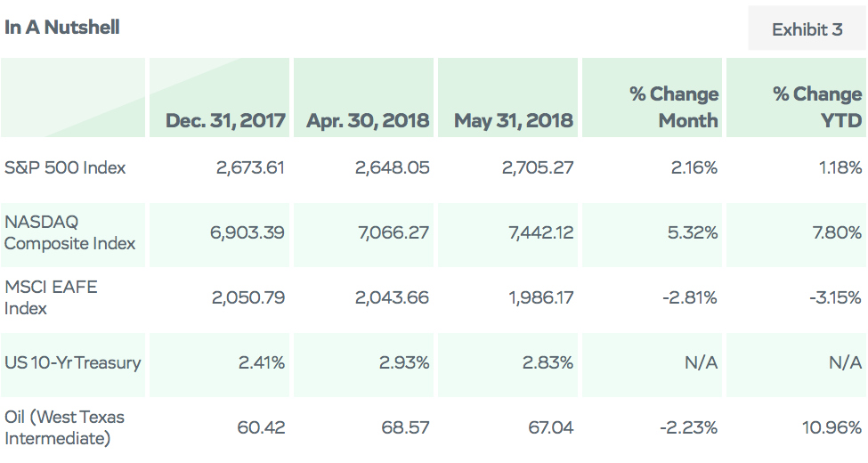
Task: Select the S&P 500 Index row label
Action: pyautogui.click(x=65, y=167)
